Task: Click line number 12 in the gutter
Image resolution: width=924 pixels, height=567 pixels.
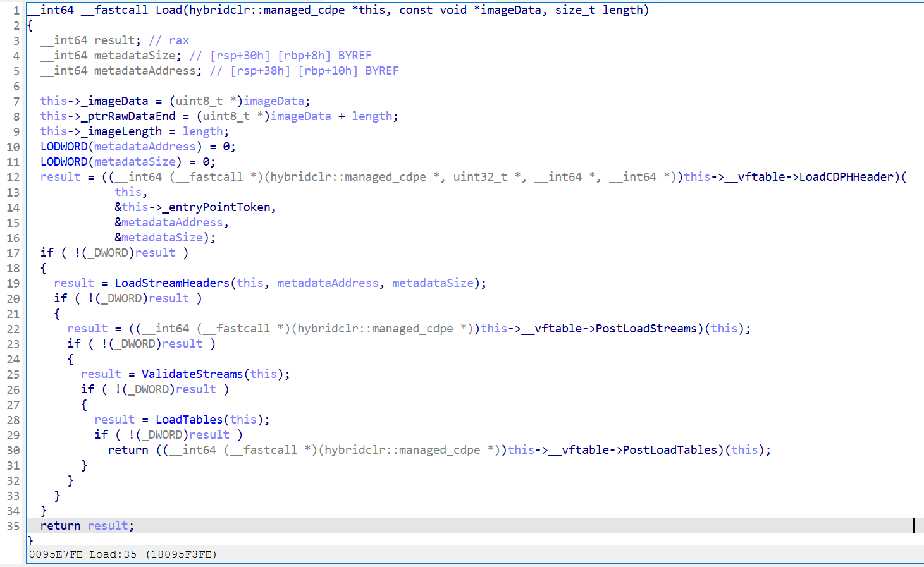Action: point(13,177)
